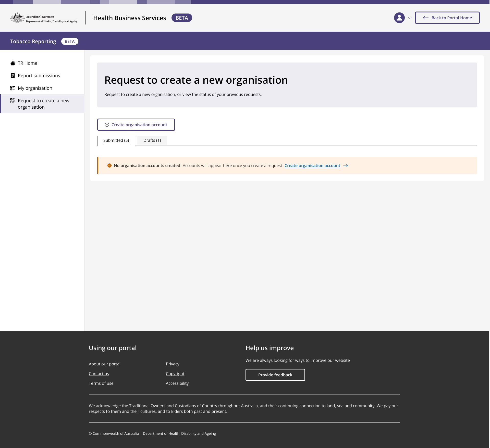
Task: Open the user profile avatar icon
Action: point(399,18)
